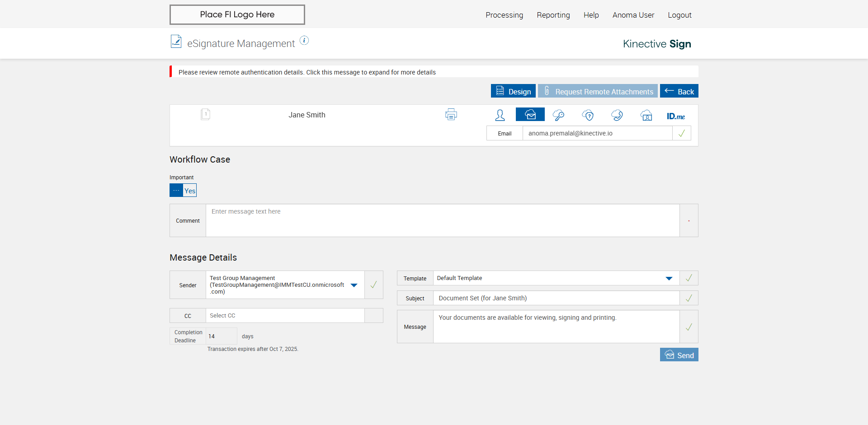Viewport: 868px width, 425px height.
Task: Choose the cloud shield question authentication icon
Action: (x=588, y=115)
